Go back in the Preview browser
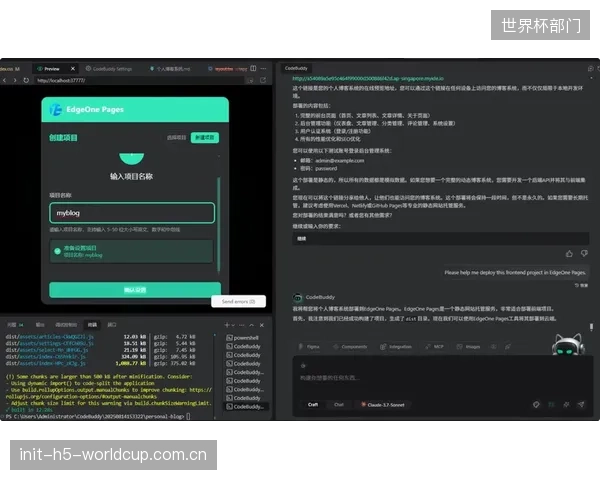Viewport: 600px width, 480px height. [5, 80]
